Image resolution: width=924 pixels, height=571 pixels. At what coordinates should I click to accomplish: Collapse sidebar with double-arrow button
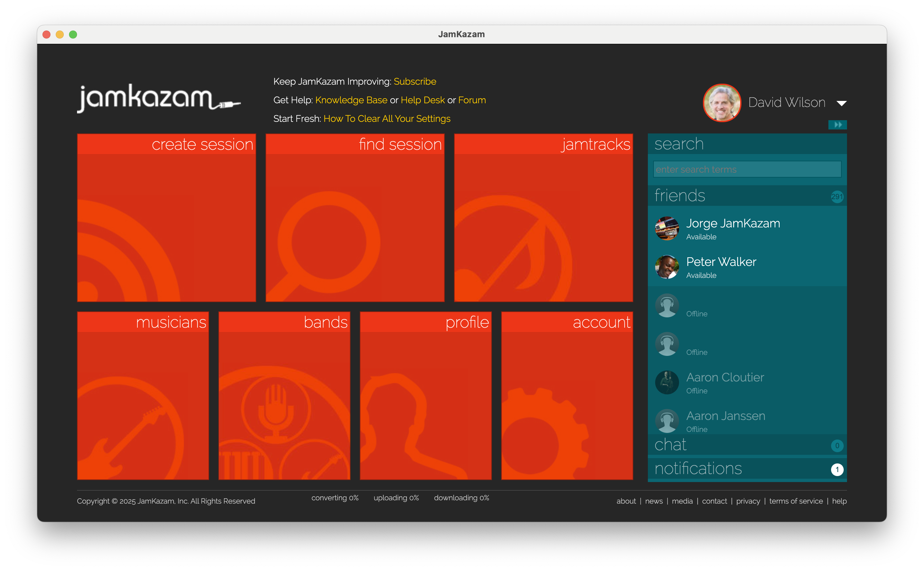(x=837, y=124)
